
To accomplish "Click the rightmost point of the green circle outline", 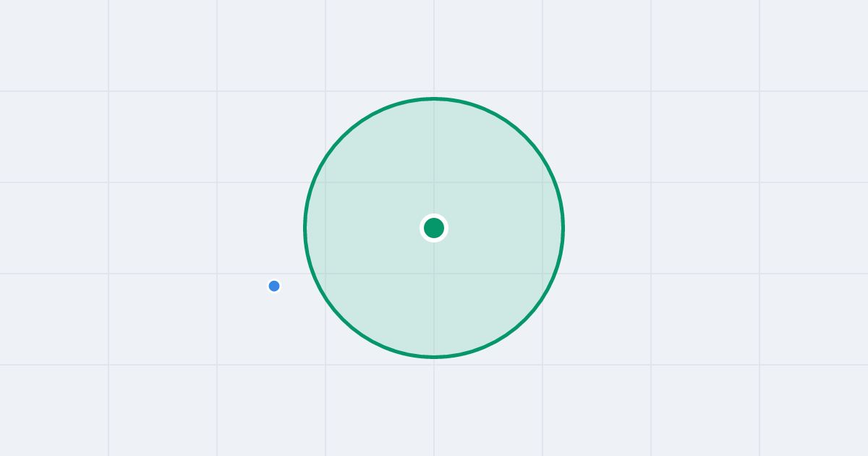I will [x=563, y=228].
